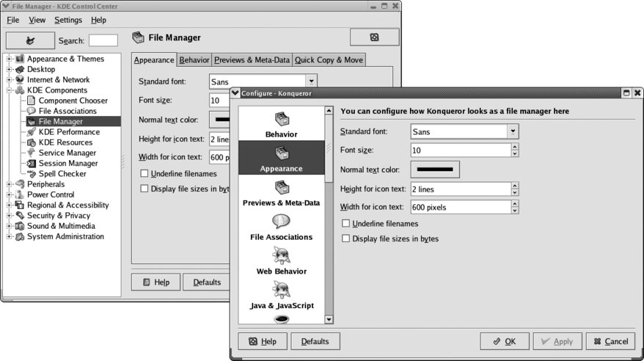Enable Underline filenames in Konqueror dialog

point(346,223)
